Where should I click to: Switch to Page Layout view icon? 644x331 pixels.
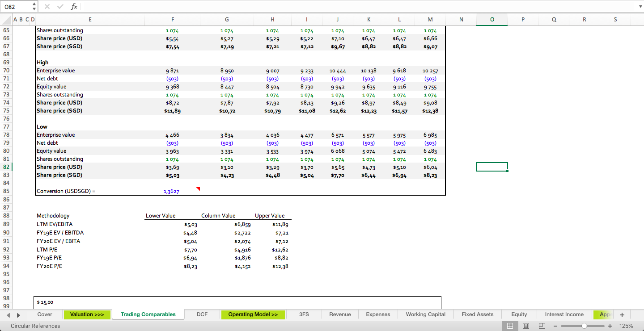coord(525,326)
